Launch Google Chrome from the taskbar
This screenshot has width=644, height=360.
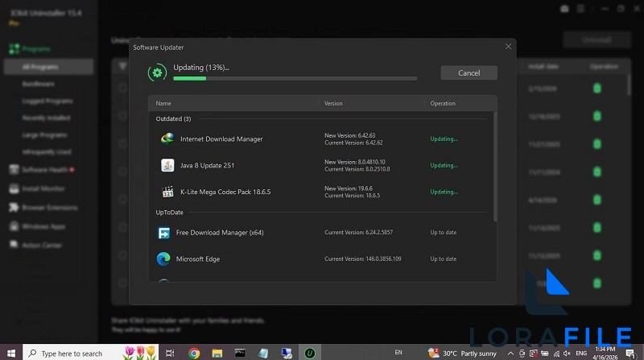(194, 353)
